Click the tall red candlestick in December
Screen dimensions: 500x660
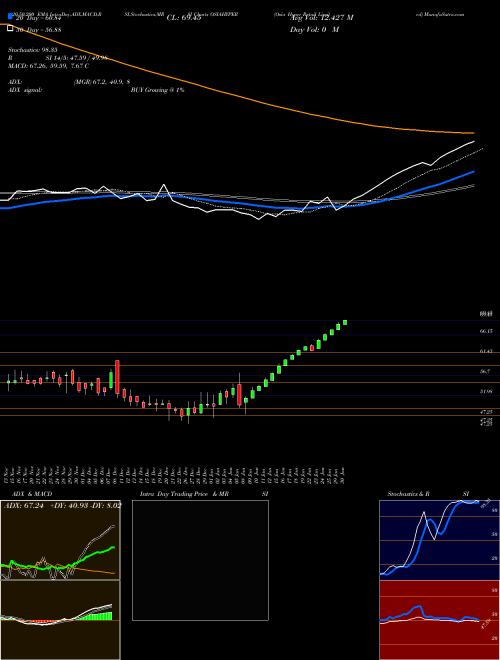117,377
